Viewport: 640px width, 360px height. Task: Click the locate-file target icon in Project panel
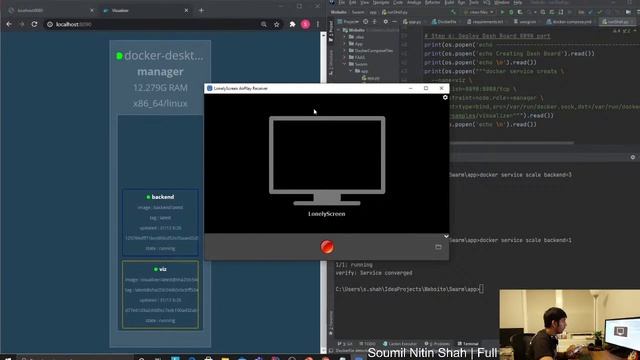click(x=365, y=22)
